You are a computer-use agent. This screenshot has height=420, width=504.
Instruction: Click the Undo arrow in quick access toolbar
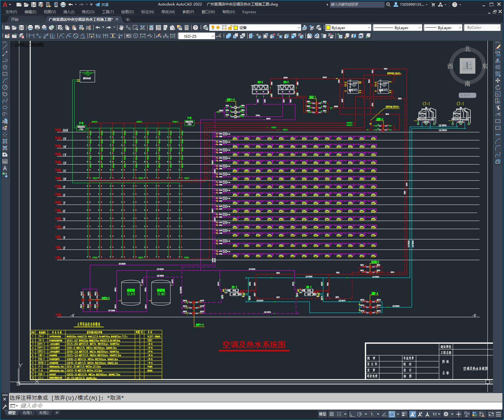coord(70,5)
